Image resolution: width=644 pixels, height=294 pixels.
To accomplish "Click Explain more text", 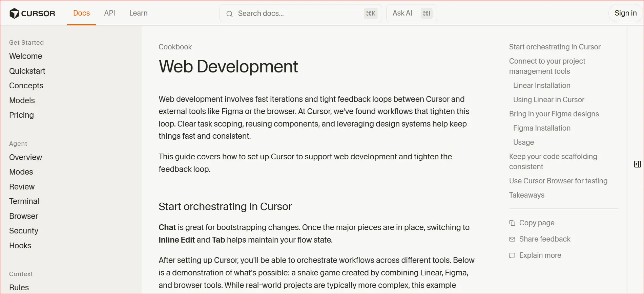I will coord(540,255).
